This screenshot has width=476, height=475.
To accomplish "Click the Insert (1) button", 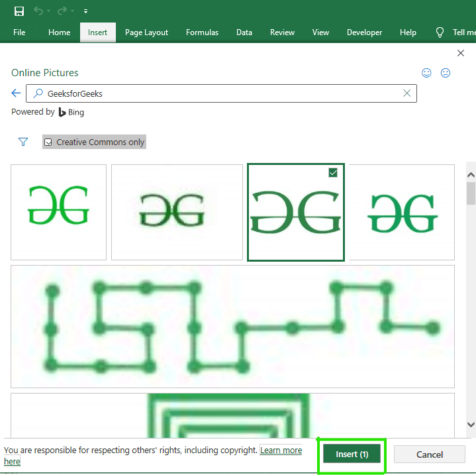I will (352, 454).
